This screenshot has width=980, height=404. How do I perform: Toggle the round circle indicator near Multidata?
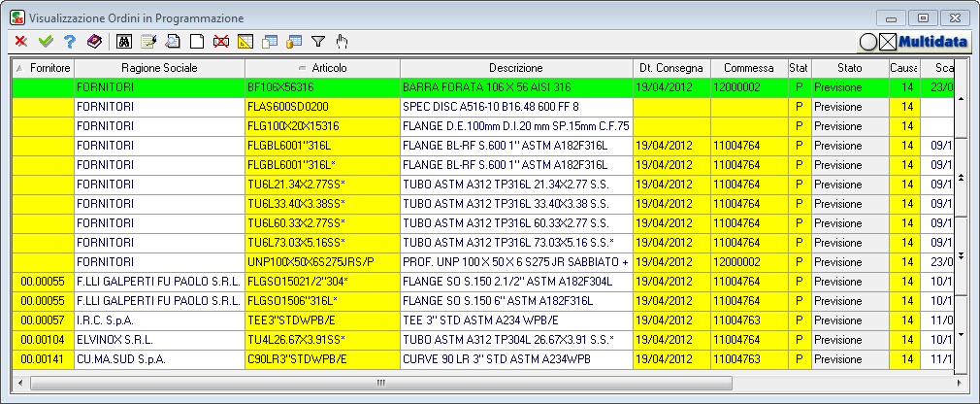[x=868, y=42]
